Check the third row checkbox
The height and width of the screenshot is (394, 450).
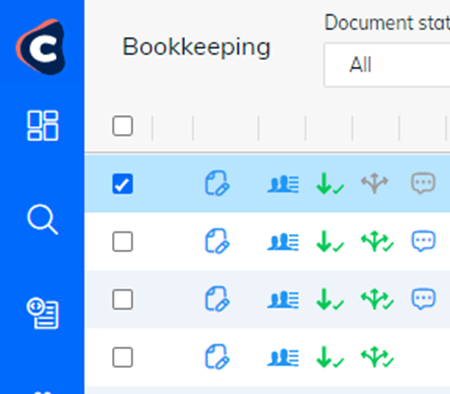[123, 299]
